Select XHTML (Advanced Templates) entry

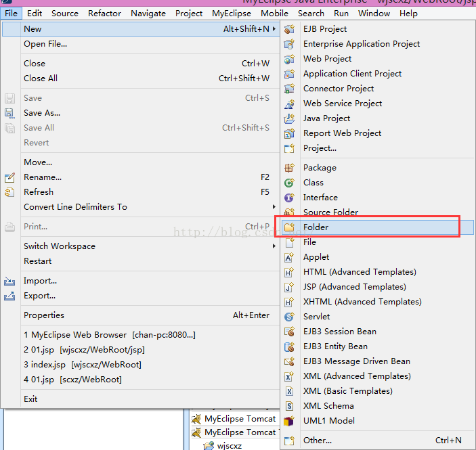[x=377, y=302]
